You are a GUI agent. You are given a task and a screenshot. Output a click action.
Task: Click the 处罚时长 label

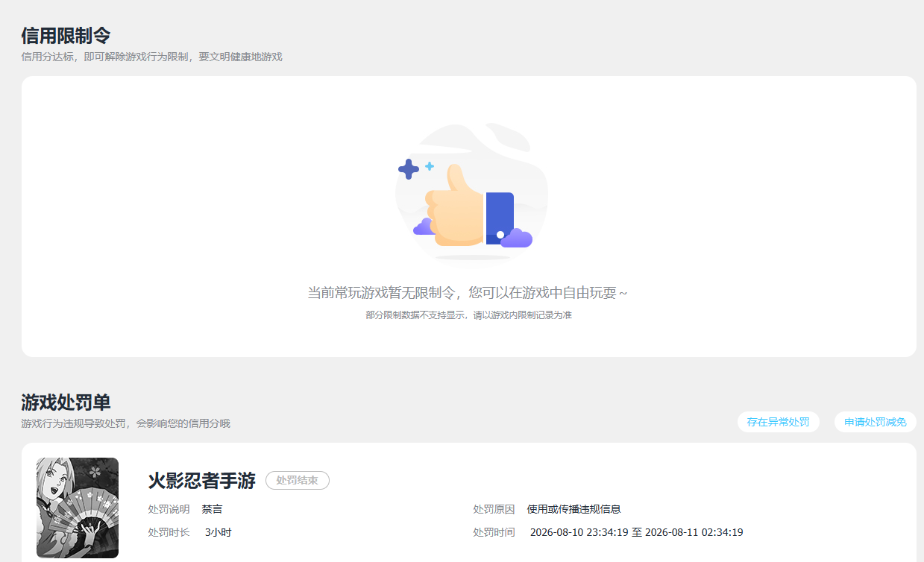point(169,532)
